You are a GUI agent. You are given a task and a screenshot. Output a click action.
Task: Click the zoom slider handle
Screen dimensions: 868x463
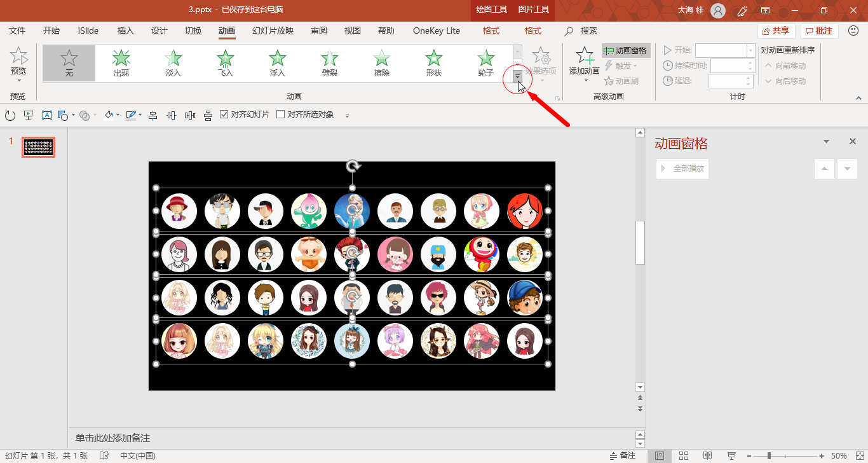(769, 456)
